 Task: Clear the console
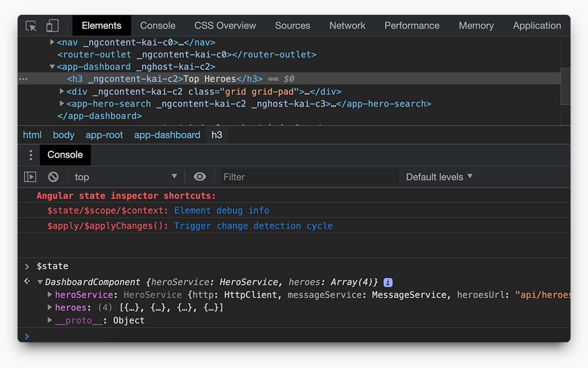[x=53, y=177]
